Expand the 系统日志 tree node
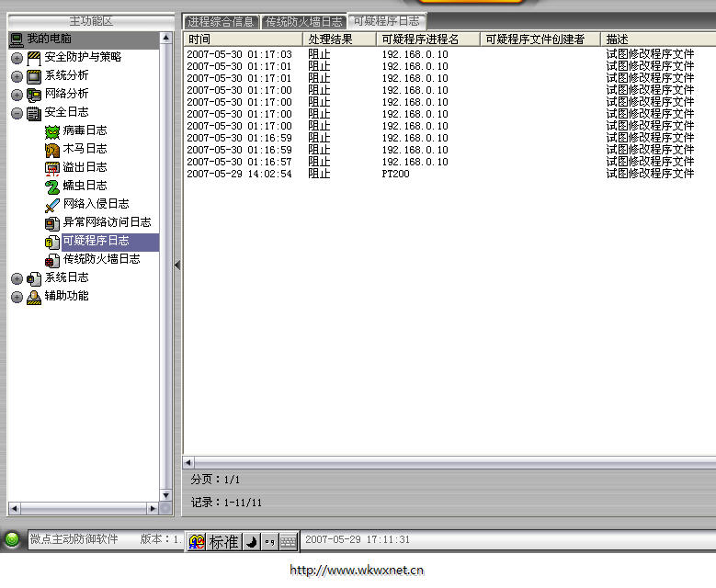The width and height of the screenshot is (716, 588). 17,278
